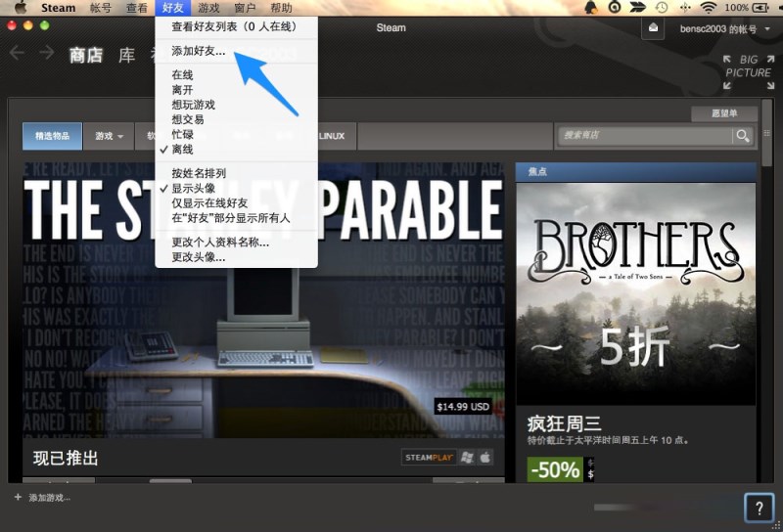Viewport: 783px width, 532px height.
Task: Open the 游戏 menu in menu bar
Action: click(208, 8)
